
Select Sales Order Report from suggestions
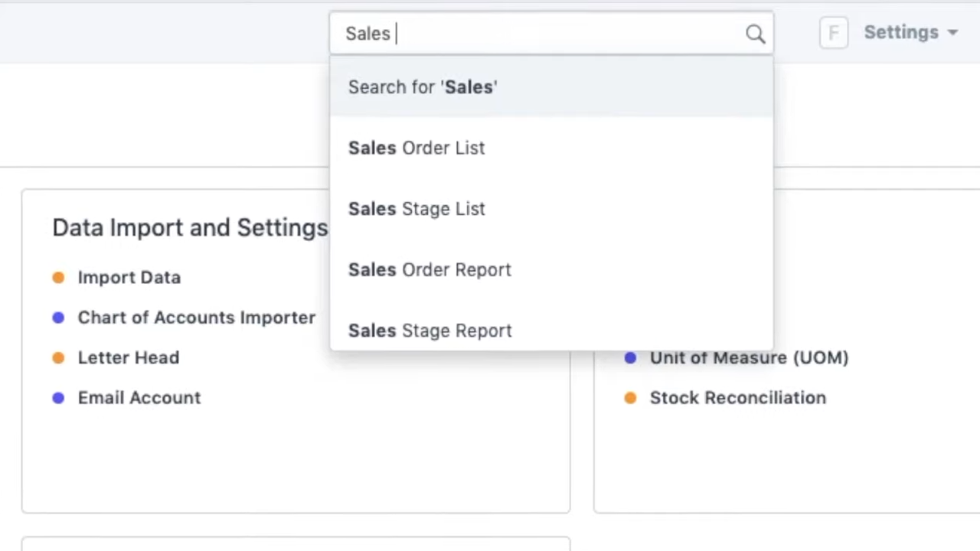pyautogui.click(x=430, y=269)
